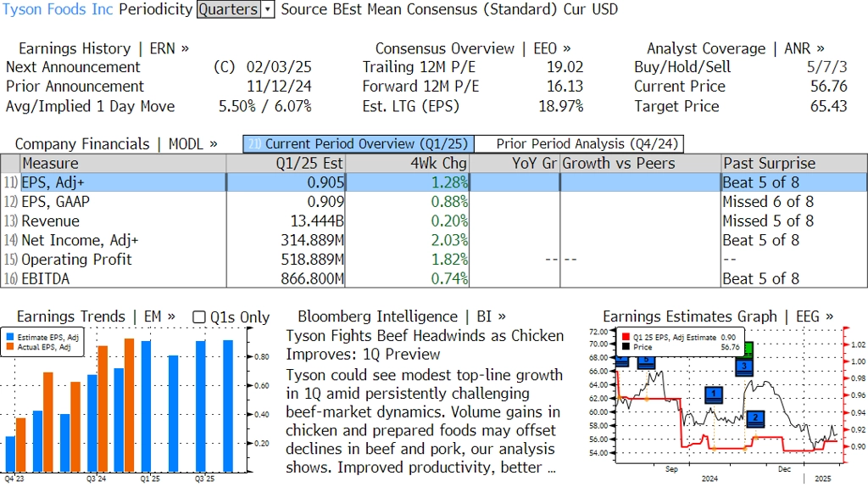Click the black Price legend swatch

tap(626, 347)
